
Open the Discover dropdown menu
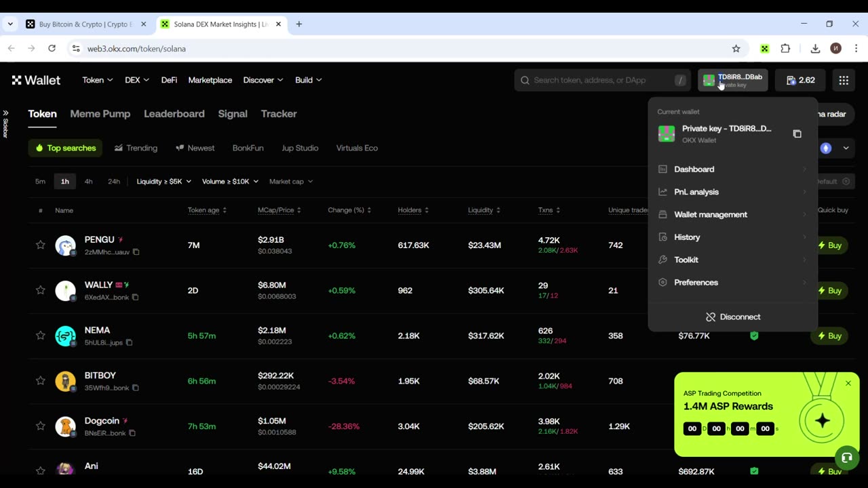coord(263,80)
